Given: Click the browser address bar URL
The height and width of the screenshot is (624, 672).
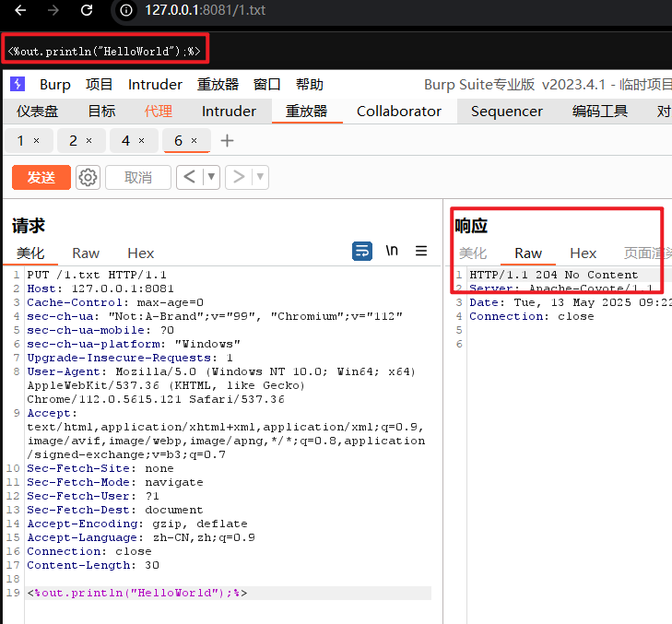Looking at the screenshot, I should point(205,10).
